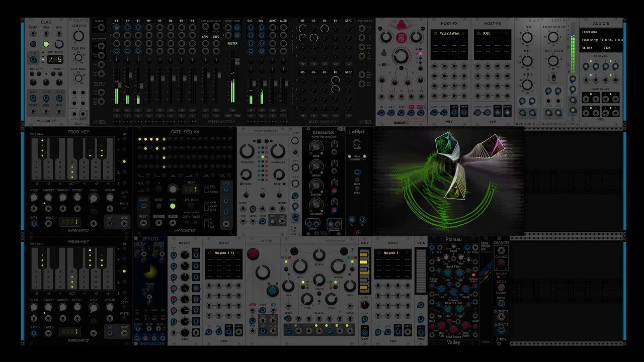Click the SEQ # display on GATE-SEQ-64
644x362 pixels.
[190, 189]
